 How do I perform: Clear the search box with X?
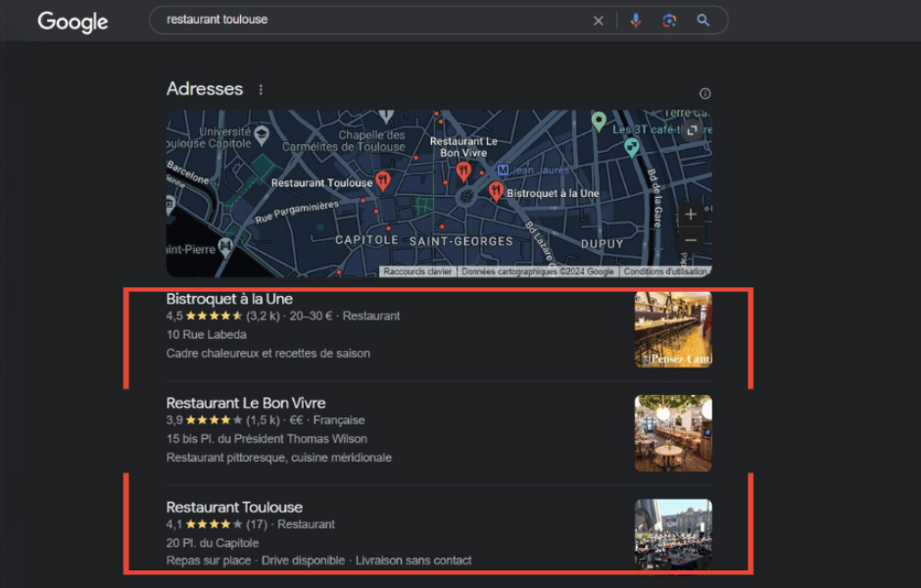click(x=598, y=21)
